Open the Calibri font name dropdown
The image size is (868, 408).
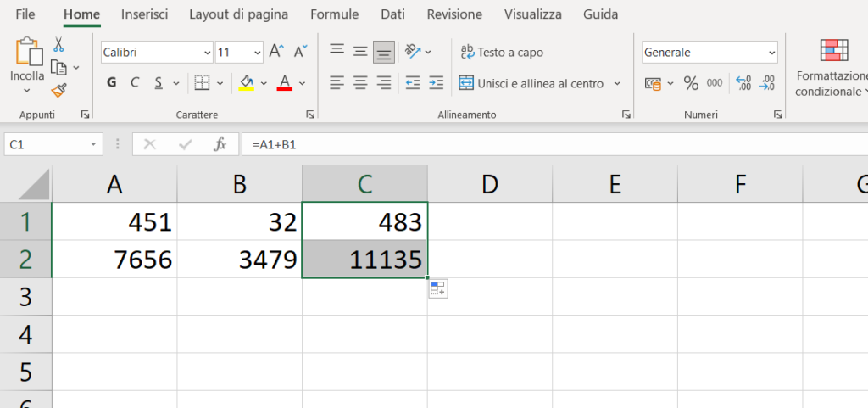click(x=208, y=53)
